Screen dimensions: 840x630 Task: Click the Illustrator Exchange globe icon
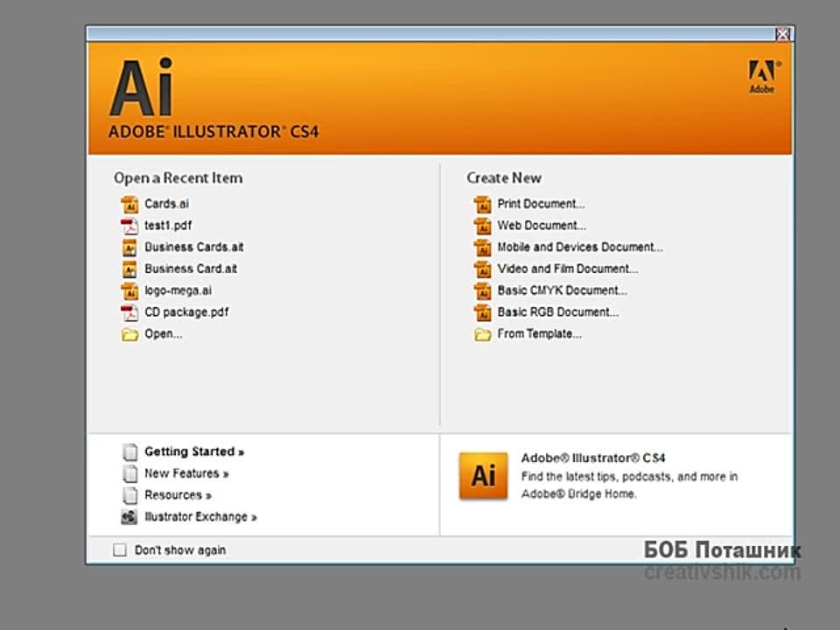[129, 516]
